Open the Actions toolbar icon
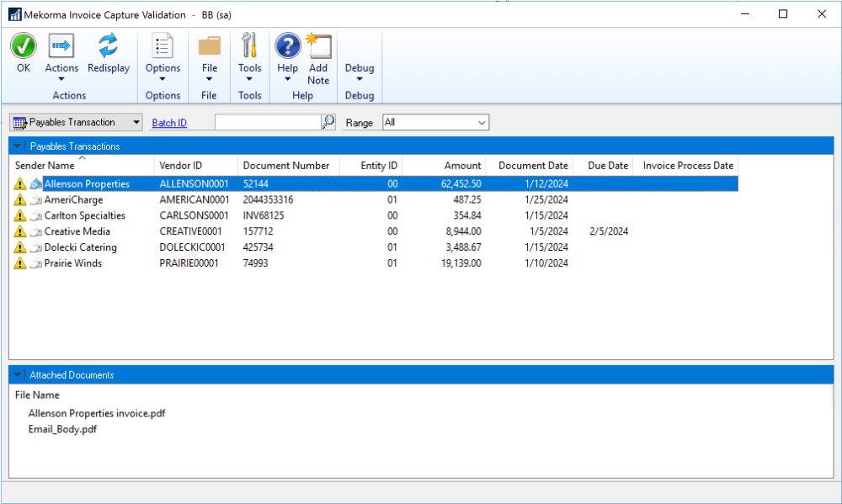 (x=61, y=46)
